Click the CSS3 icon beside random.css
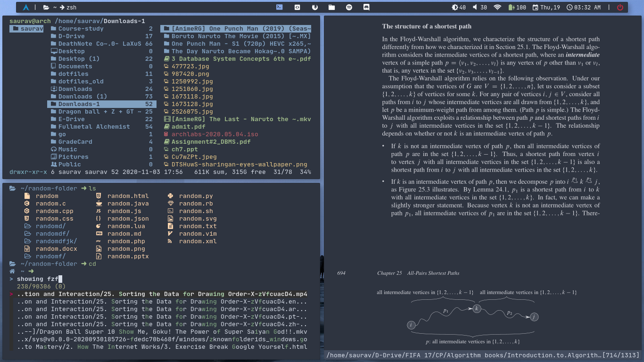Viewport: 644px width, 362px height. (x=27, y=219)
